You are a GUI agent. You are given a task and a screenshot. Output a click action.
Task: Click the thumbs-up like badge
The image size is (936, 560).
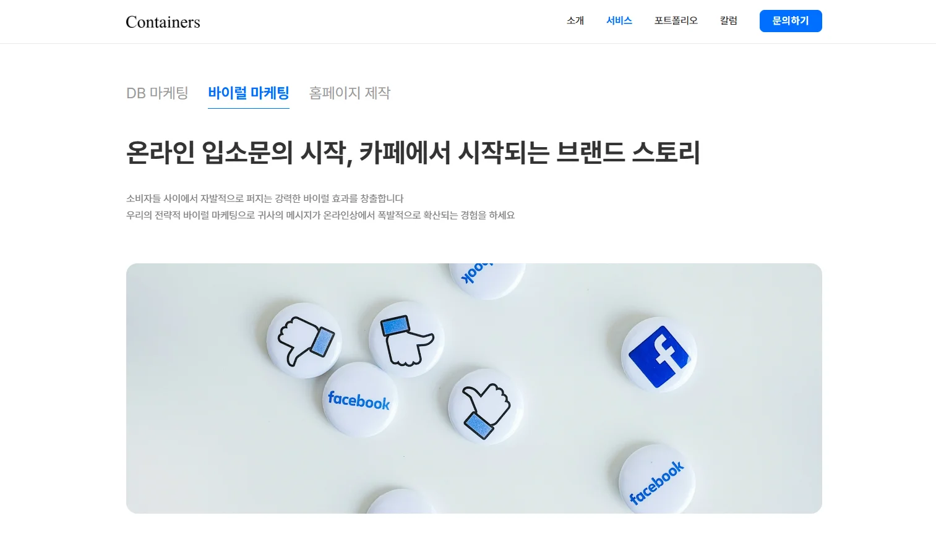(x=486, y=407)
